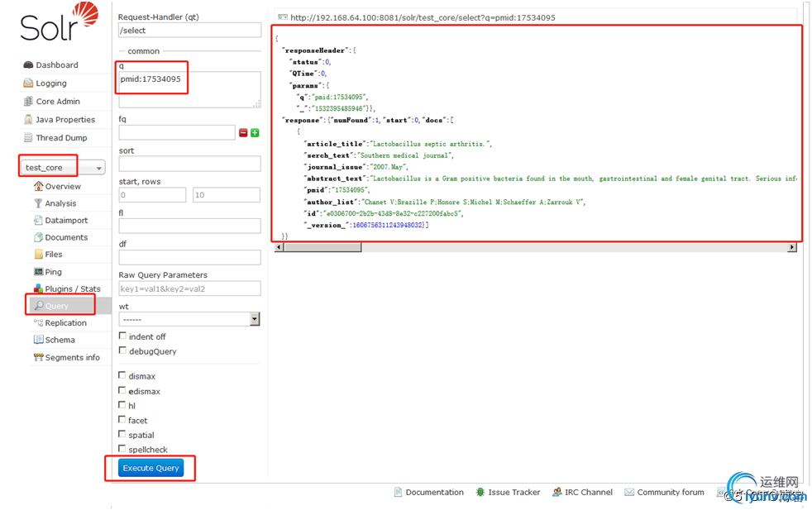Click the IRC Channel people icon
The image size is (812, 510).
pyautogui.click(x=557, y=492)
